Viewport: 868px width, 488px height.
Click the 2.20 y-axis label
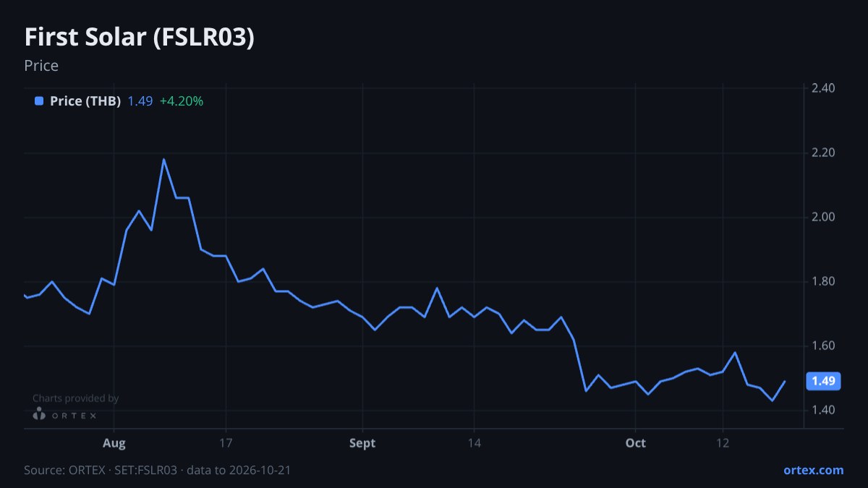click(x=824, y=153)
